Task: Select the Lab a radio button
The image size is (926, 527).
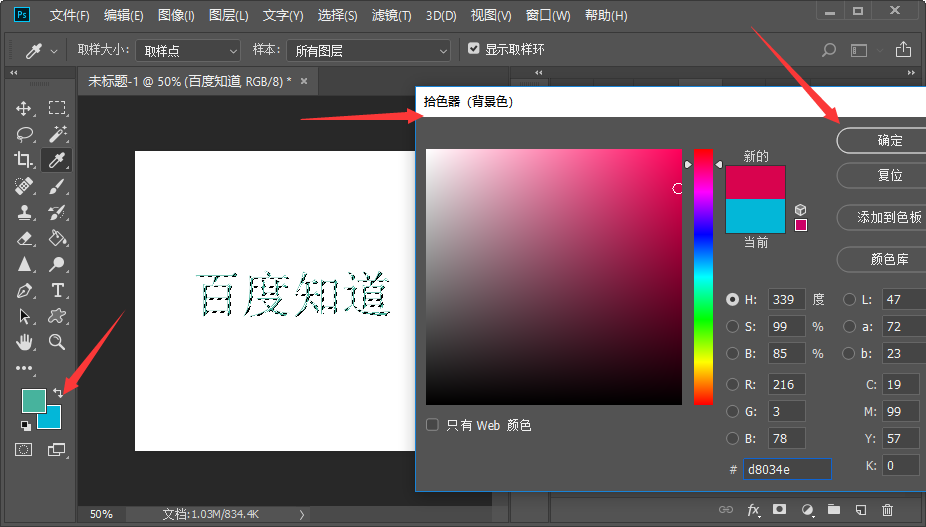Action: (849, 326)
